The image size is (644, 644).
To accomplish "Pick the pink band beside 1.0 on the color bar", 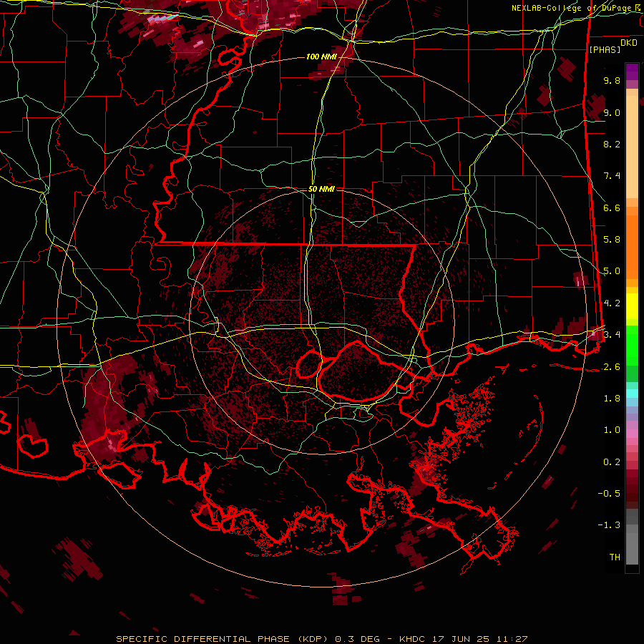I will tap(632, 434).
